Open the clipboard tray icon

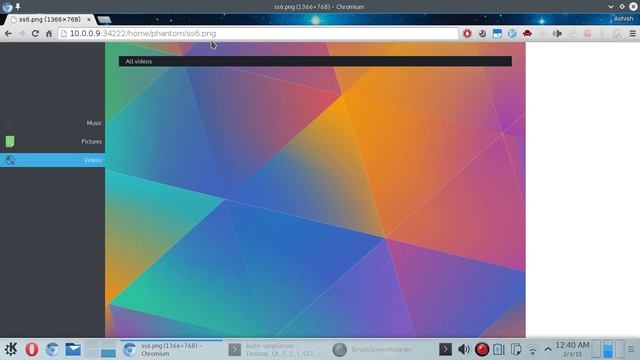(516, 349)
